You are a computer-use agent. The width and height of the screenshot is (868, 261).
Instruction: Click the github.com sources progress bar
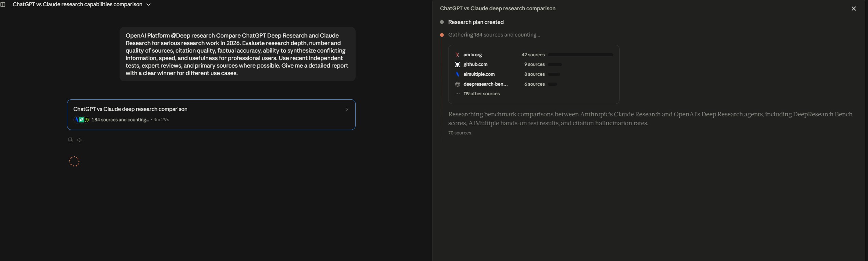(x=555, y=64)
